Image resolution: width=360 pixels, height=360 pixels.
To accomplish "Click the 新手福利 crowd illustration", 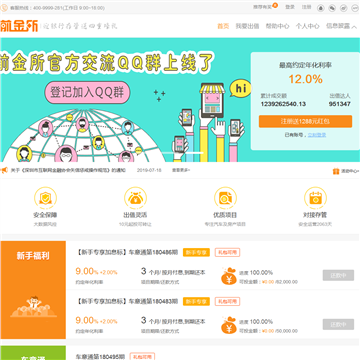I will (x=33, y=307).
